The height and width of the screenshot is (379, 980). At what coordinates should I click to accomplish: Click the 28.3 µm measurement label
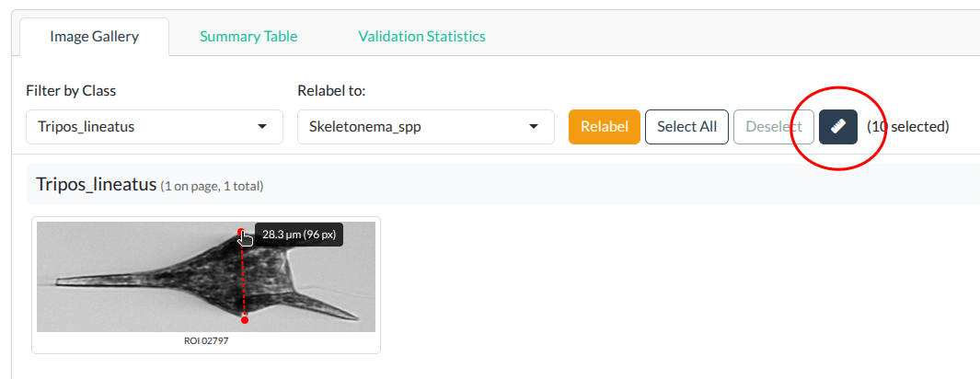point(299,235)
